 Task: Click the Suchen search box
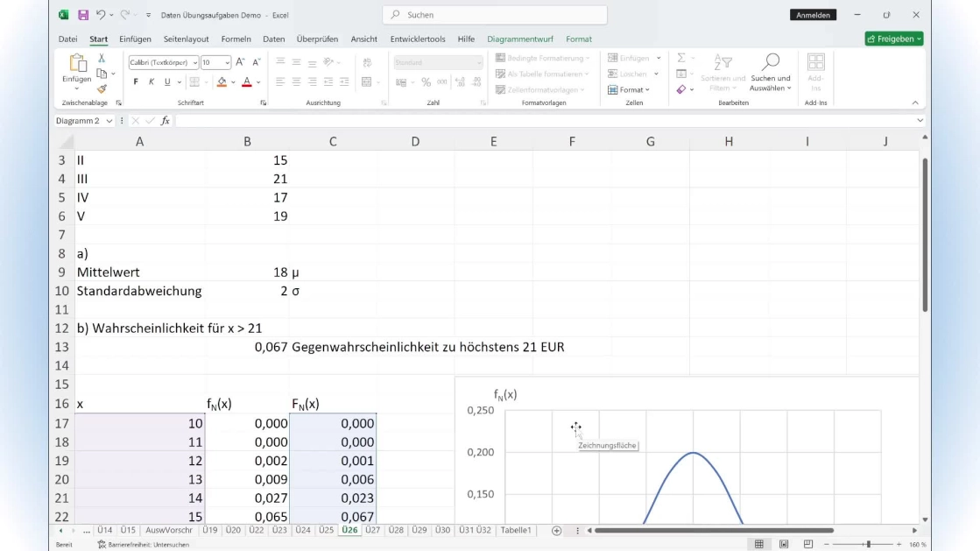(494, 15)
